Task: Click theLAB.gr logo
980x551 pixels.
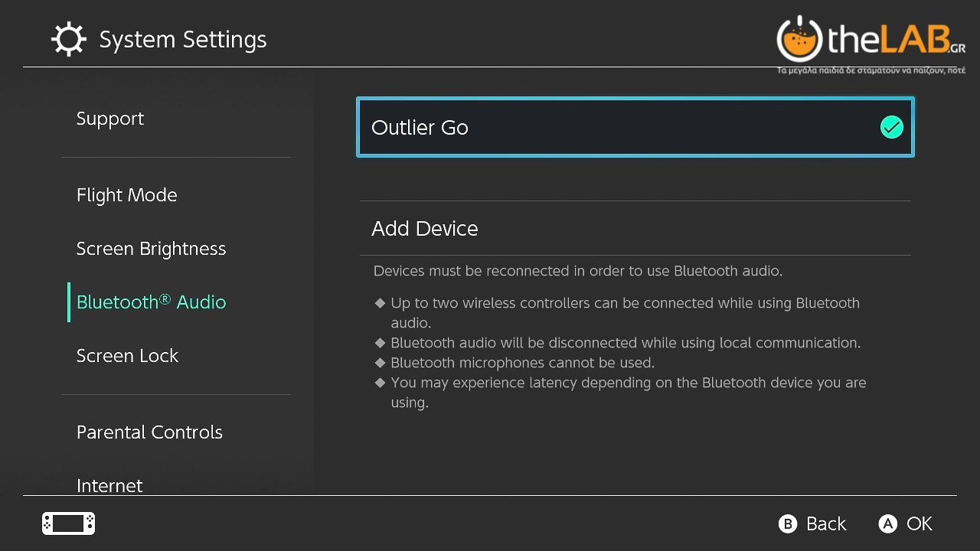Action: point(871,43)
